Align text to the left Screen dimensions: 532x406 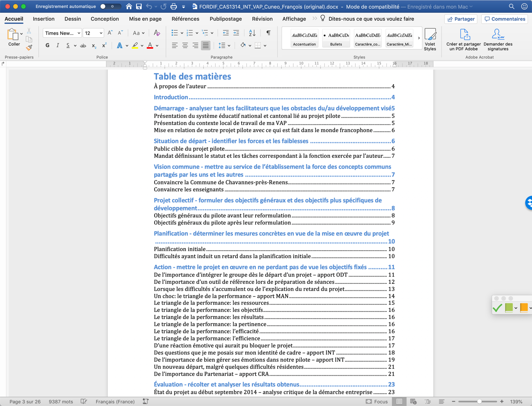pyautogui.click(x=174, y=46)
